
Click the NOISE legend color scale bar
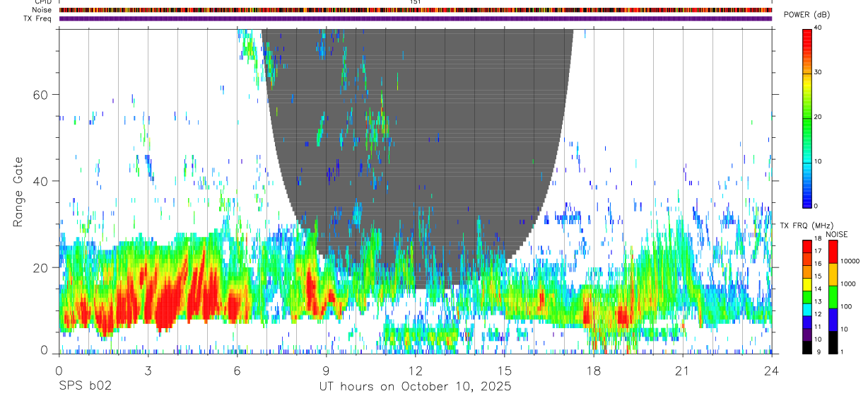(833, 297)
